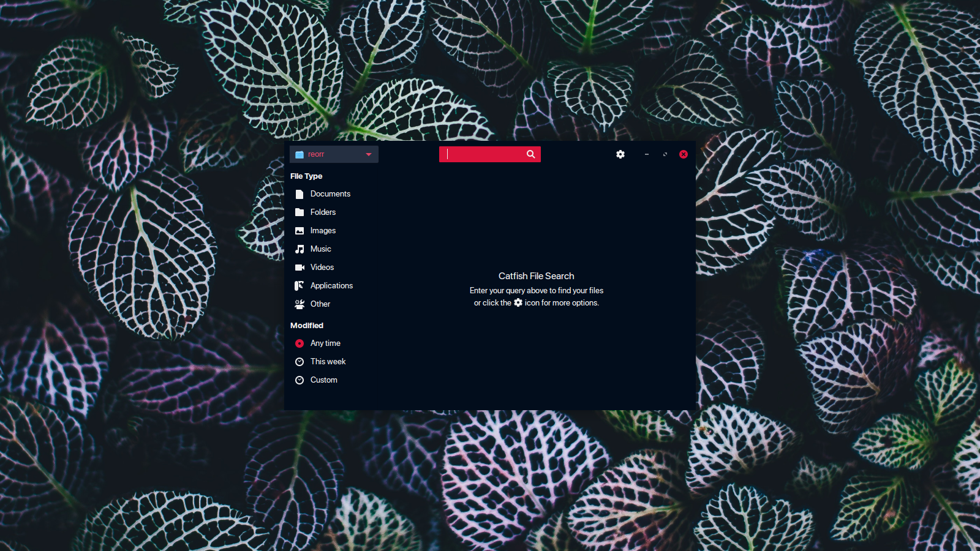Filter results by Other
The image size is (980, 551).
click(x=320, y=304)
